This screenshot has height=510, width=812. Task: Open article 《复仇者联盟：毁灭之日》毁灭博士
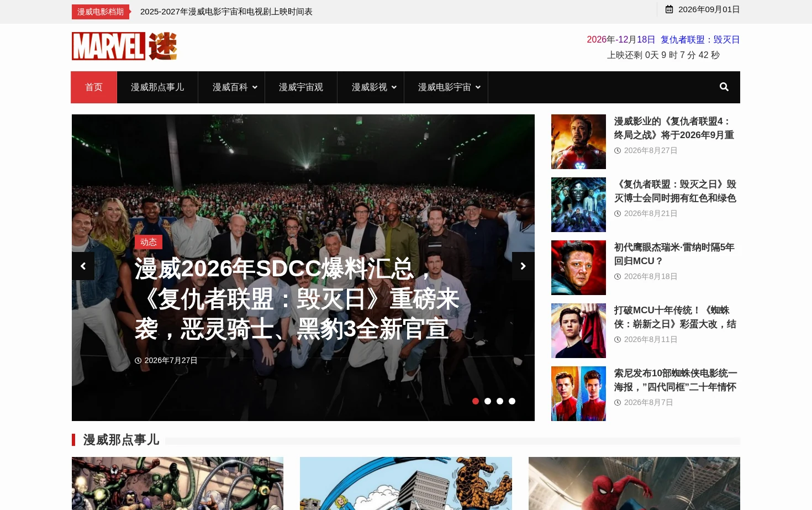point(675,191)
